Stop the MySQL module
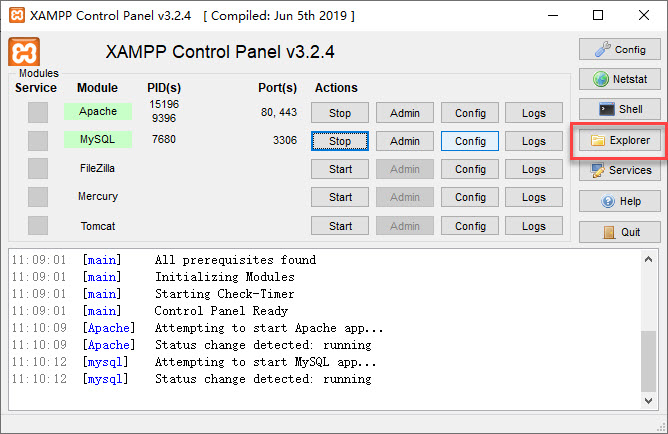The image size is (668, 434). tap(340, 141)
